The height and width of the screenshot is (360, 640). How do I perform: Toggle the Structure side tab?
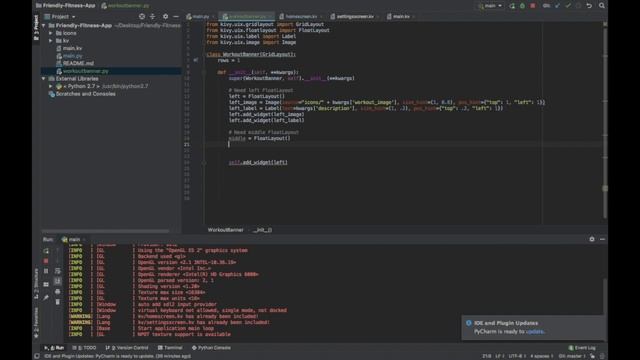click(36, 283)
